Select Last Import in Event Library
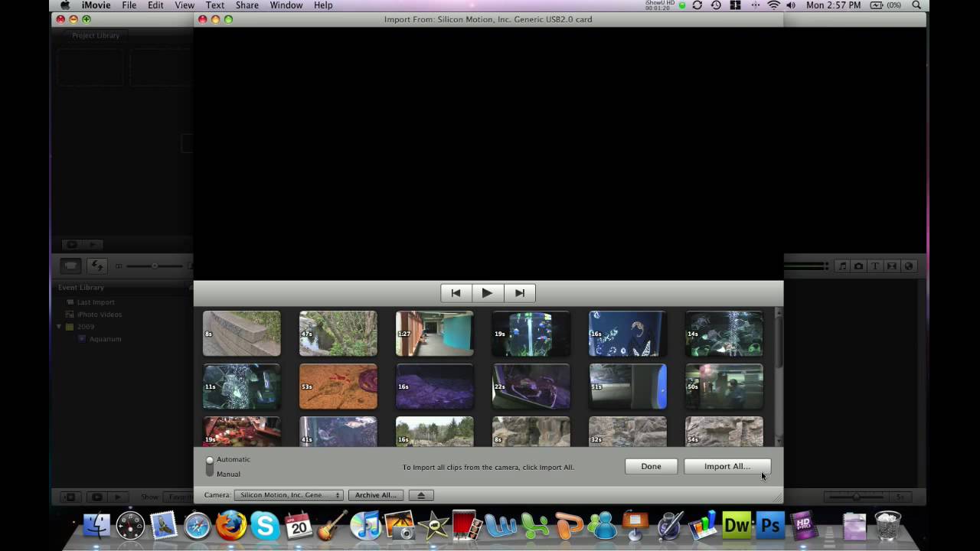Image resolution: width=980 pixels, height=551 pixels. tap(96, 302)
